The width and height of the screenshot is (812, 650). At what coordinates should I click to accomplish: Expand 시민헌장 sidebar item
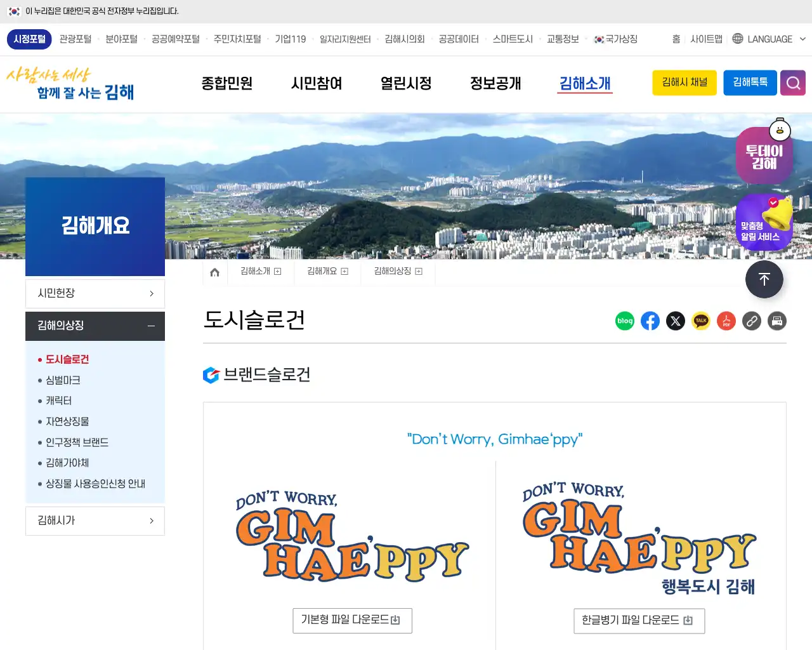[x=95, y=293]
